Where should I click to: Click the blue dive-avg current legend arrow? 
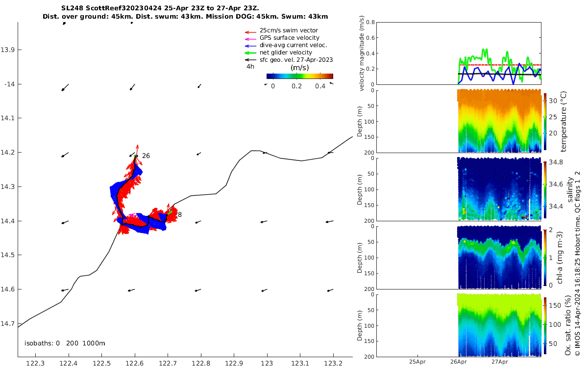point(250,46)
